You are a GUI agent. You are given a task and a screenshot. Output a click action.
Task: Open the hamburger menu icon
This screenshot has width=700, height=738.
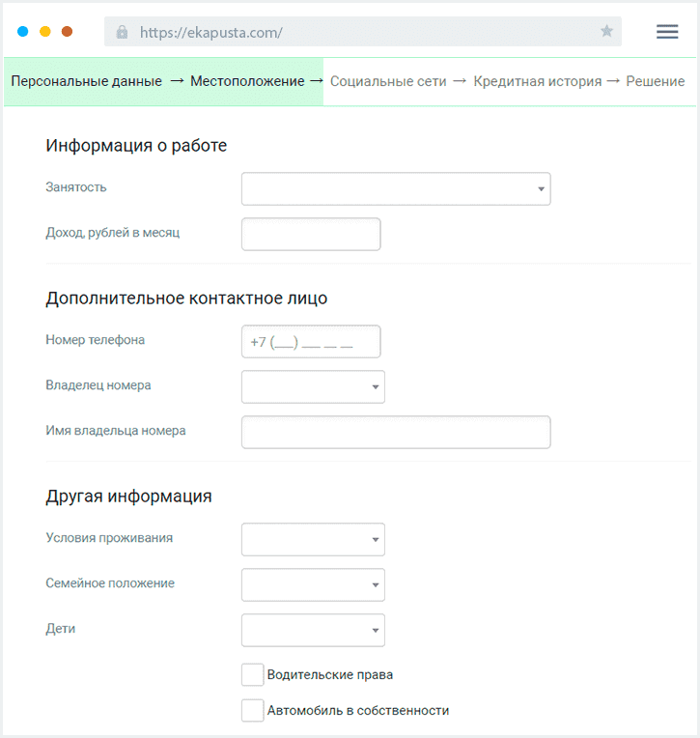click(x=667, y=32)
